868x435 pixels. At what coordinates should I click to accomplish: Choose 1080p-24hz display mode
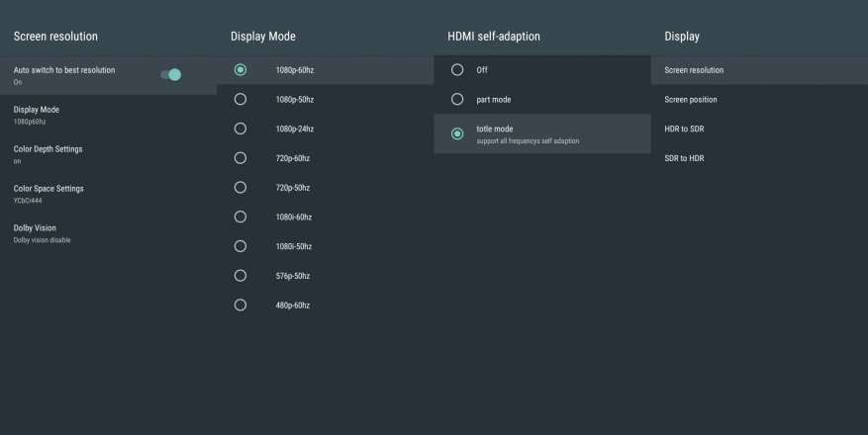(241, 129)
